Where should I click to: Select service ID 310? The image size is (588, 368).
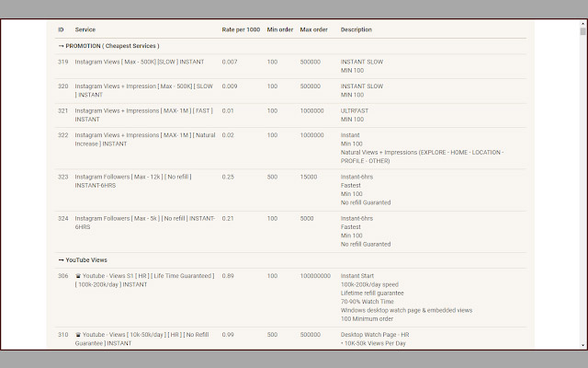click(63, 335)
